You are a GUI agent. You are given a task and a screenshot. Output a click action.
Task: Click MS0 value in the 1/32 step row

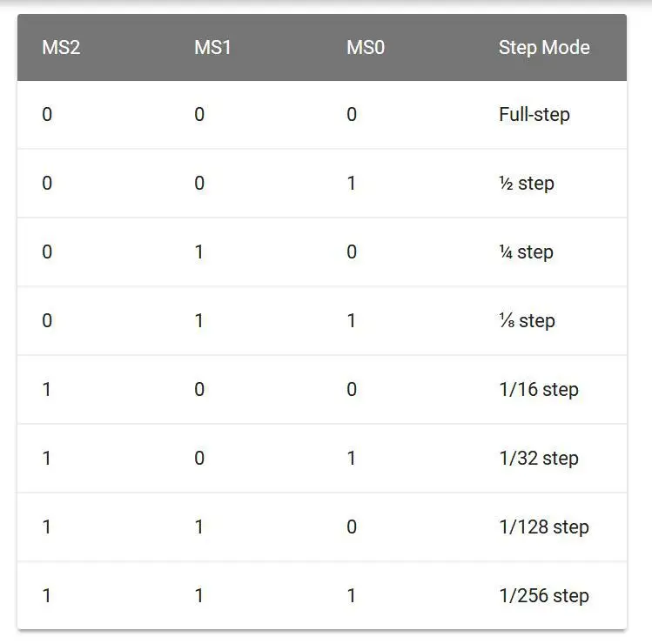pyautogui.click(x=352, y=458)
